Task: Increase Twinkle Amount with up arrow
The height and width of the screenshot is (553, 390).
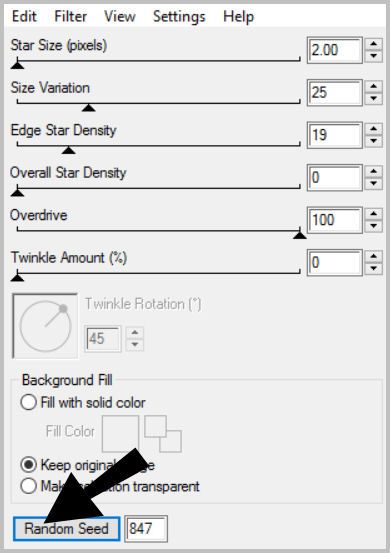Action: coord(374,257)
